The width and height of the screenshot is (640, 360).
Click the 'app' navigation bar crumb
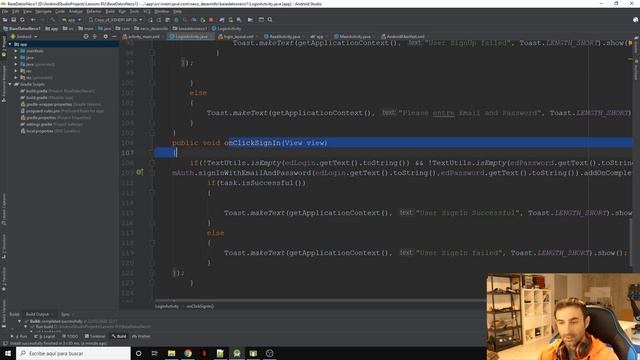(x=51, y=29)
